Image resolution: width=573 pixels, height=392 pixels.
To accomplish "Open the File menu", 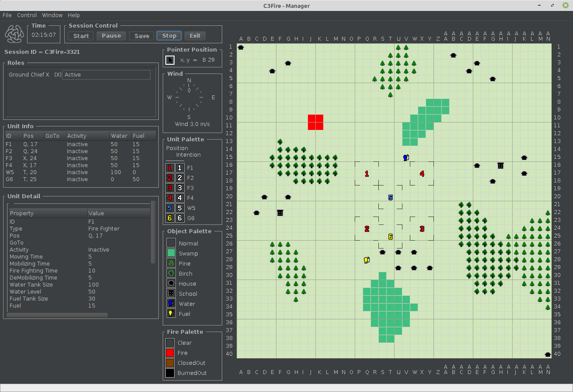I will coord(7,15).
